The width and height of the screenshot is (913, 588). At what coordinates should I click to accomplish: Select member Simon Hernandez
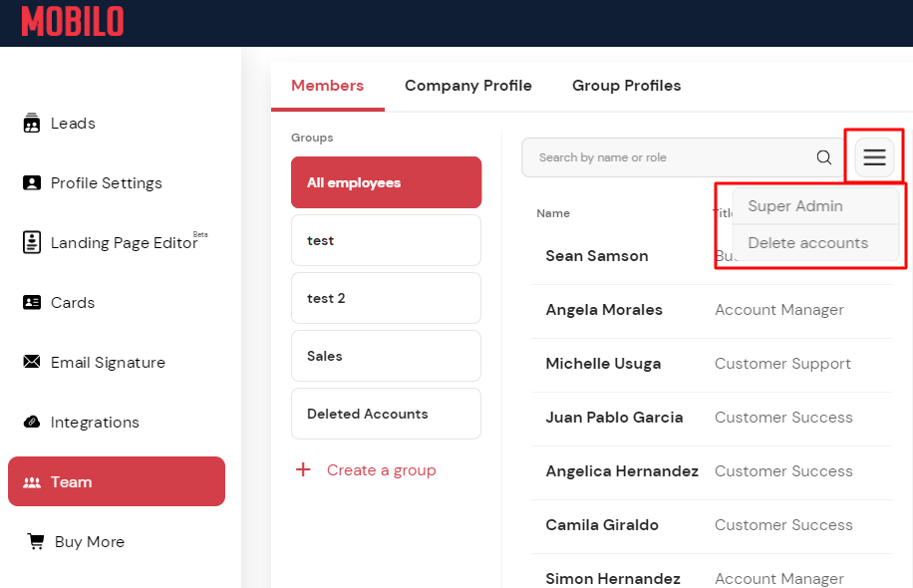pos(613,579)
